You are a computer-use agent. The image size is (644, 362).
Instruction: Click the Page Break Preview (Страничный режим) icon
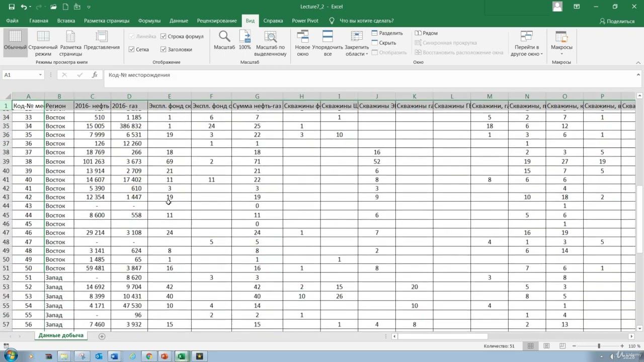43,37
